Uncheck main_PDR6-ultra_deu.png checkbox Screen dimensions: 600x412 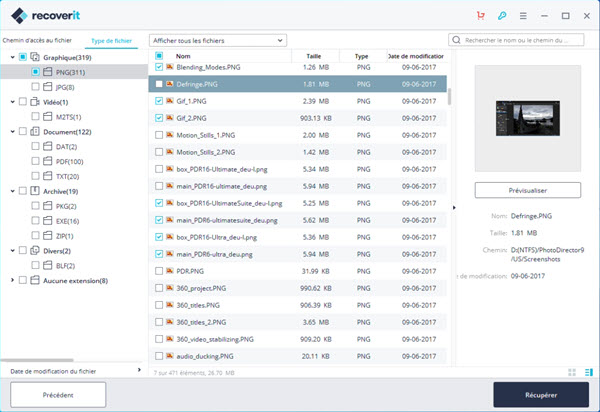159,254
